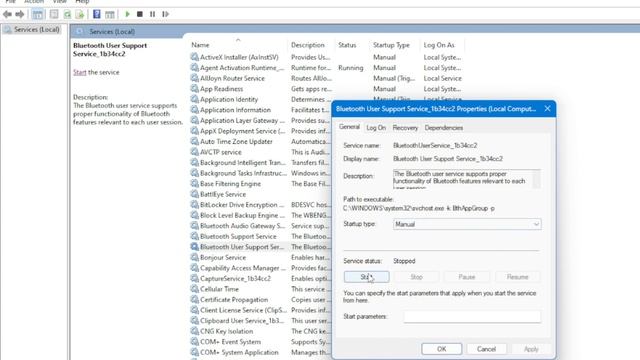Switch to the Dependencies tab

444,128
